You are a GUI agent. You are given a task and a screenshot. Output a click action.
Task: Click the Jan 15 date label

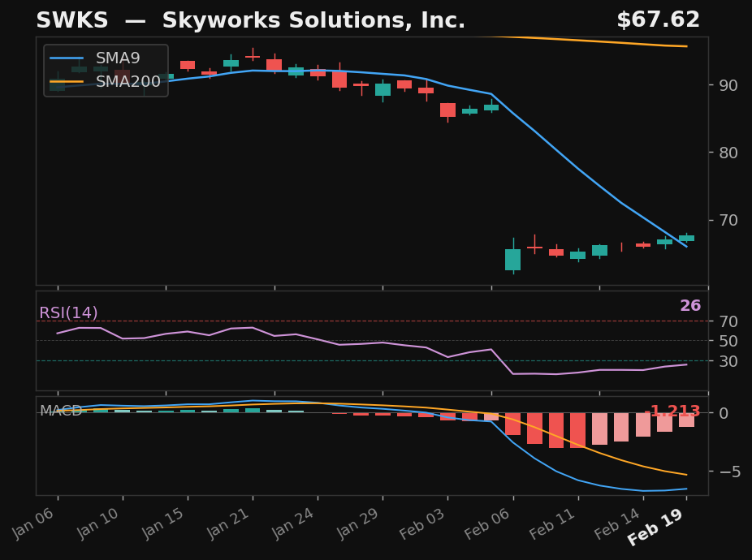162,523
